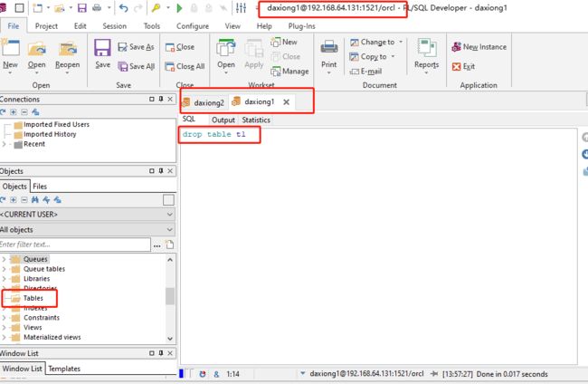Expand the Queue tables folder arrow
The image size is (588, 384).
click(x=4, y=269)
